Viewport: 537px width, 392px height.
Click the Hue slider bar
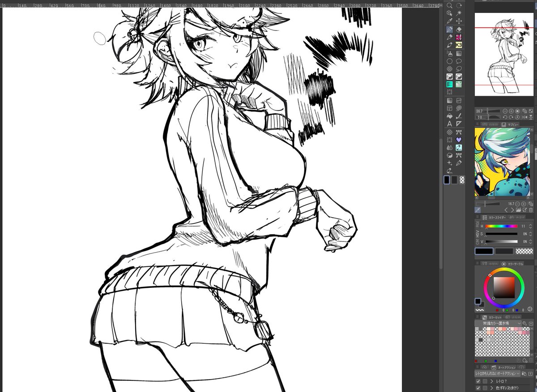(502, 226)
